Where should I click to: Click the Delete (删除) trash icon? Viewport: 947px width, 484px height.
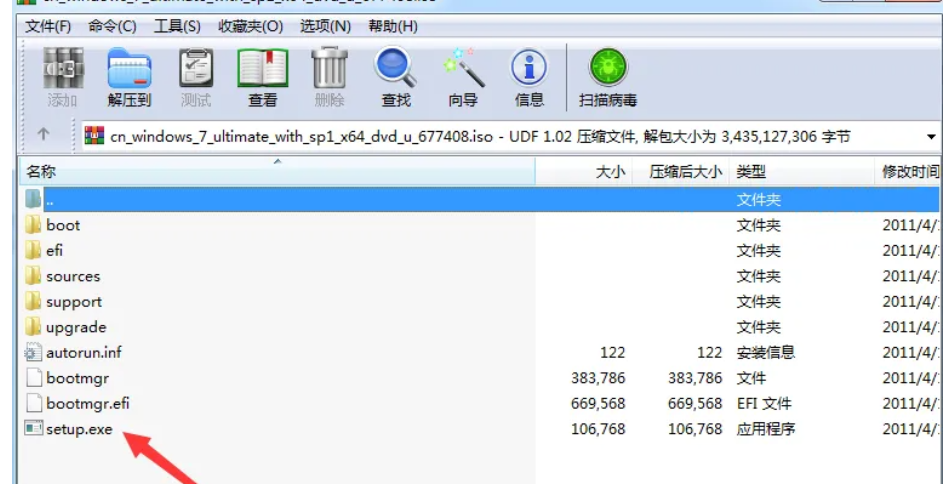click(329, 68)
